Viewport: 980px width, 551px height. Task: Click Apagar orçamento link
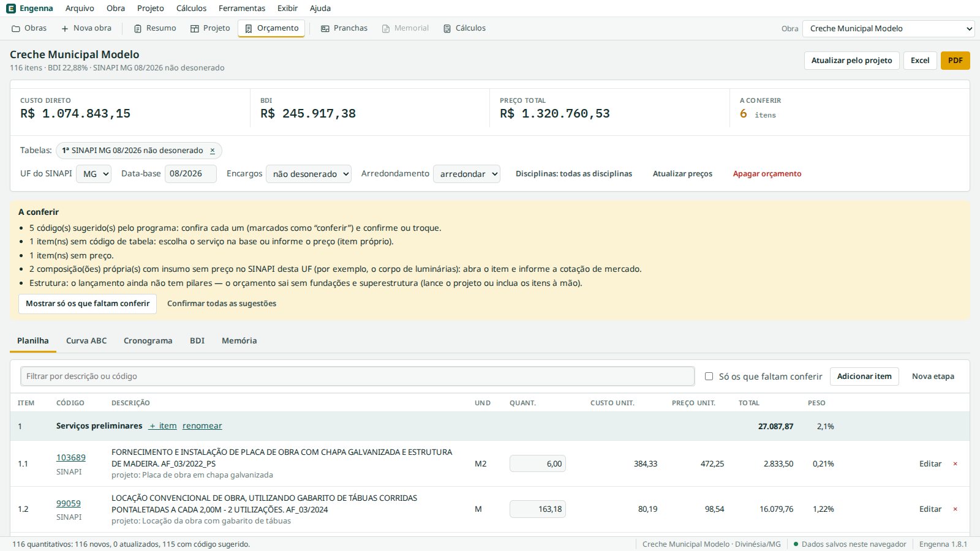point(767,174)
